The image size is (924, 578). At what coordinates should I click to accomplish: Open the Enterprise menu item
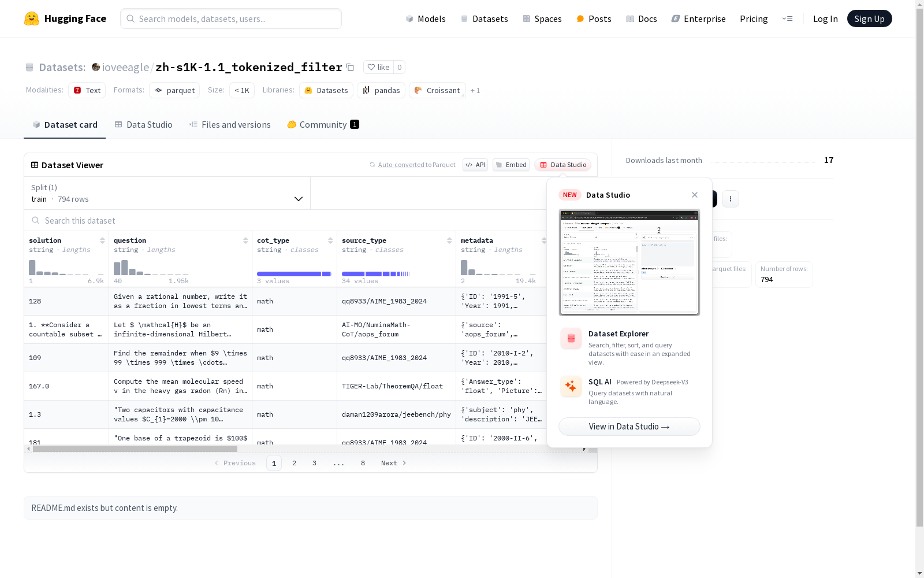click(x=698, y=18)
